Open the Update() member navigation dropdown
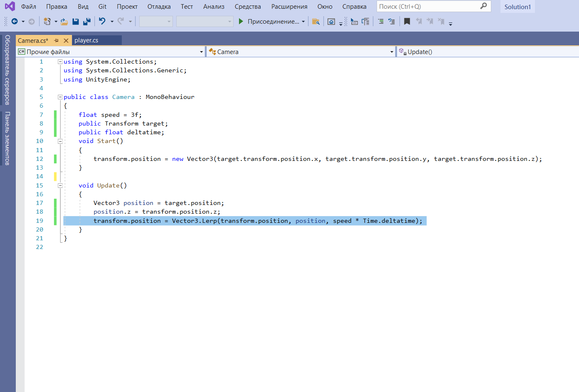The height and width of the screenshot is (392, 579). pyautogui.click(x=488, y=52)
